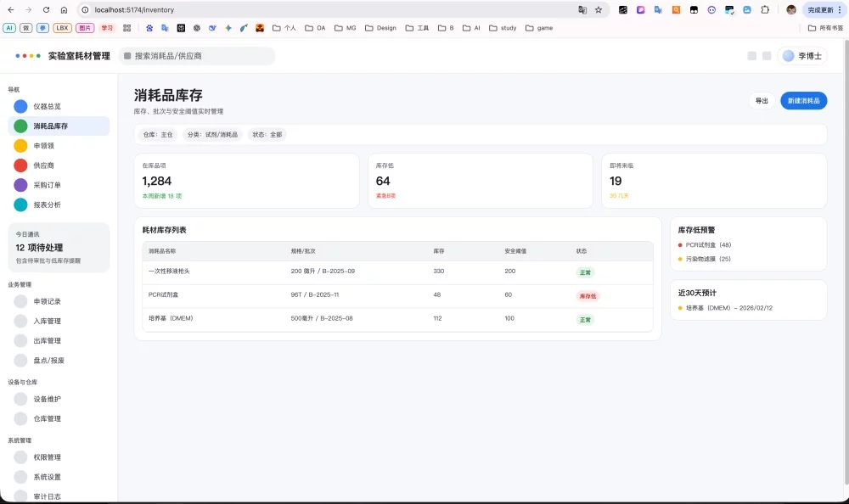Reload the page with the refresh icon

(46, 9)
